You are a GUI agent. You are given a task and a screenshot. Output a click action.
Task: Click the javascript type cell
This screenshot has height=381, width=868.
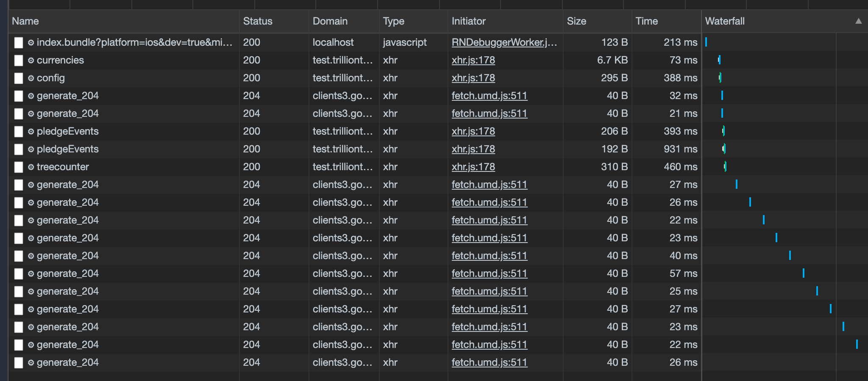pos(405,42)
